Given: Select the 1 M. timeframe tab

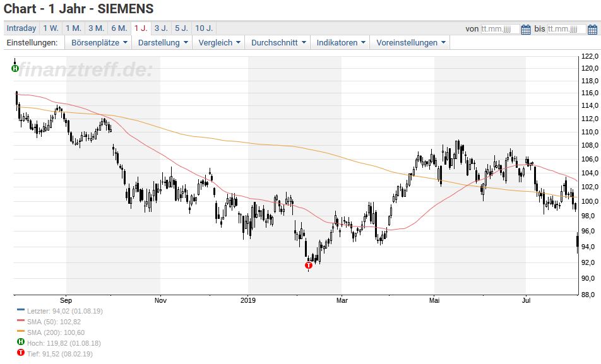Looking at the screenshot, I should click(73, 28).
